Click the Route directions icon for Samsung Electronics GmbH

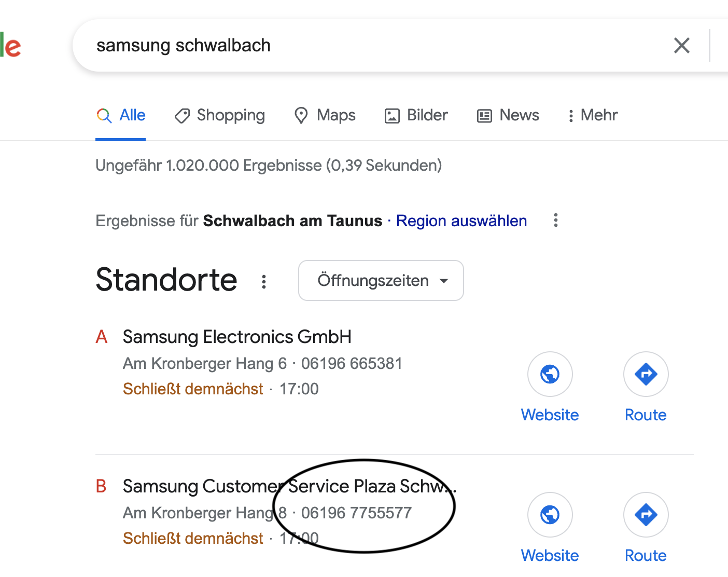(x=646, y=374)
